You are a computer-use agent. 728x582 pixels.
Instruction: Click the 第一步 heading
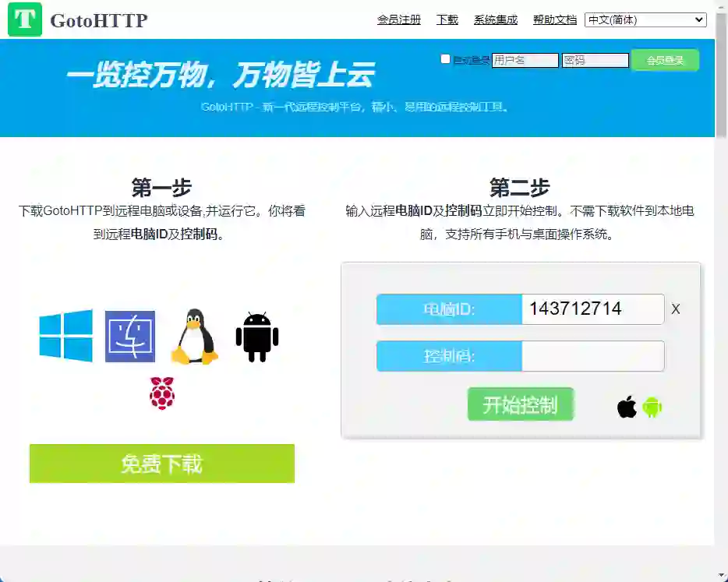(x=161, y=188)
